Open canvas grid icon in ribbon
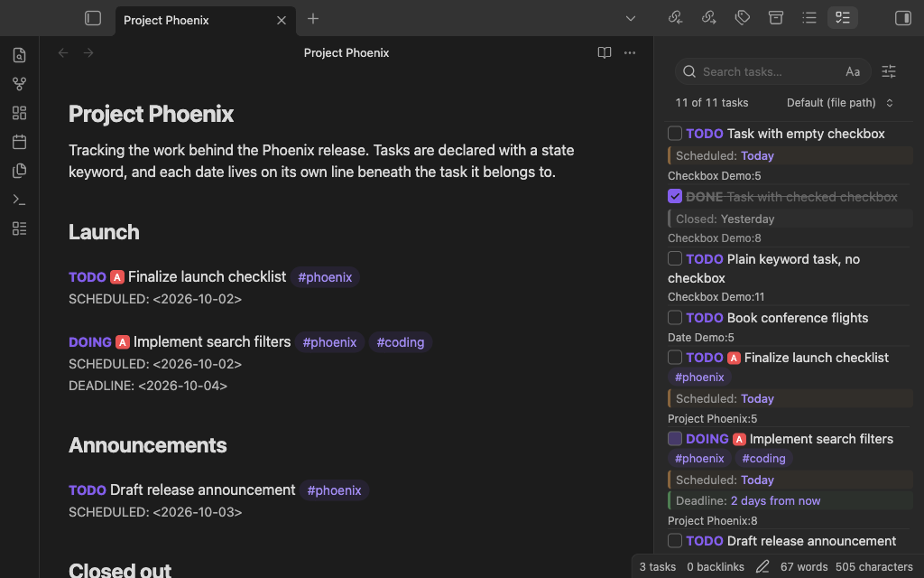The width and height of the screenshot is (924, 578). coord(20,113)
